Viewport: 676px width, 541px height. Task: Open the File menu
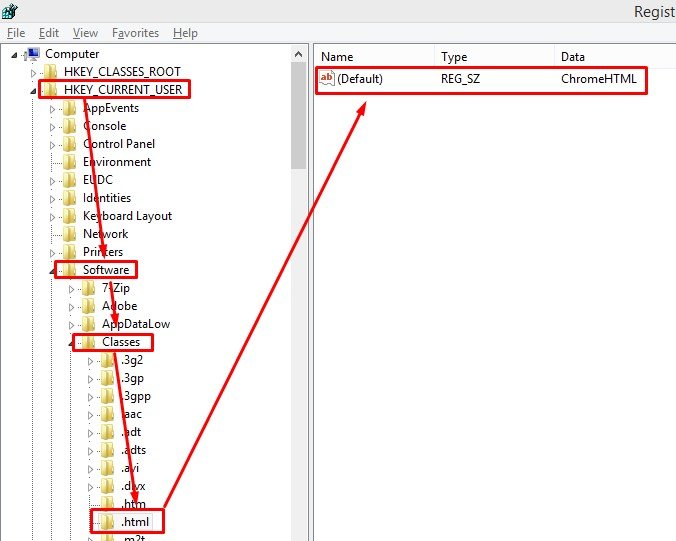click(16, 33)
